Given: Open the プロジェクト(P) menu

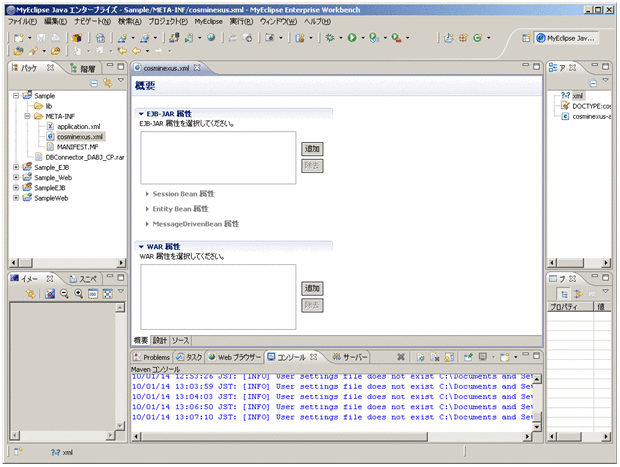Looking at the screenshot, I should (166, 20).
